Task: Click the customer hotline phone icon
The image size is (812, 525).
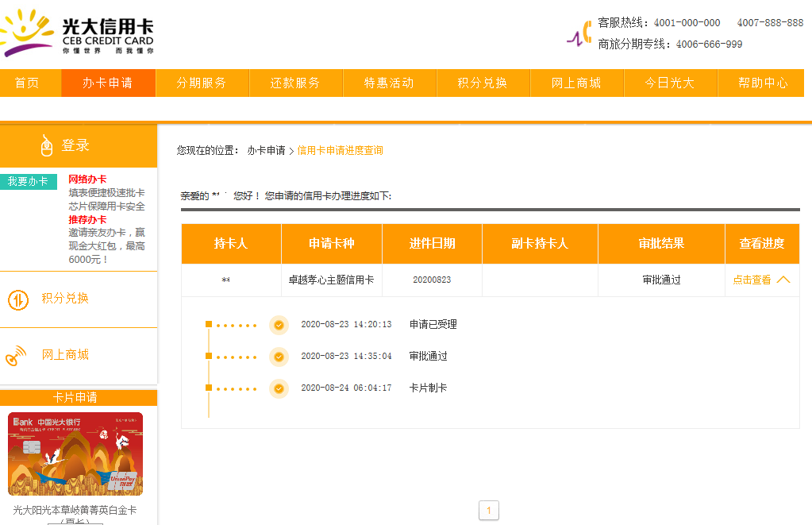Action: click(579, 33)
